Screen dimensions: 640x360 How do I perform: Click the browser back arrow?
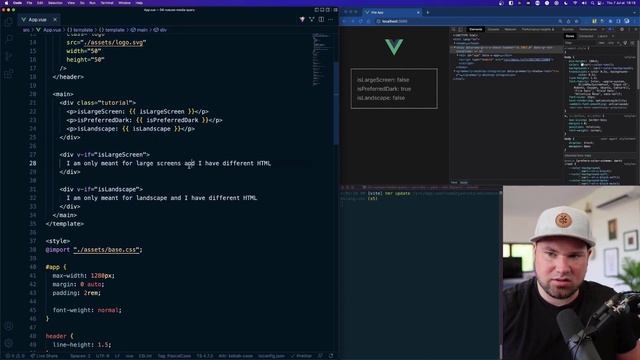click(x=344, y=21)
